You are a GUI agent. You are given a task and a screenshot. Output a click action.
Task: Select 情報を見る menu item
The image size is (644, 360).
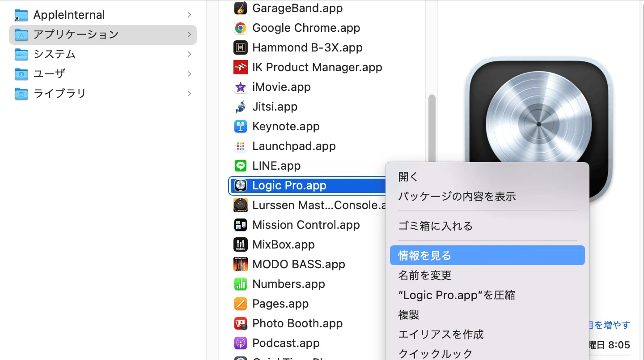pyautogui.click(x=487, y=255)
